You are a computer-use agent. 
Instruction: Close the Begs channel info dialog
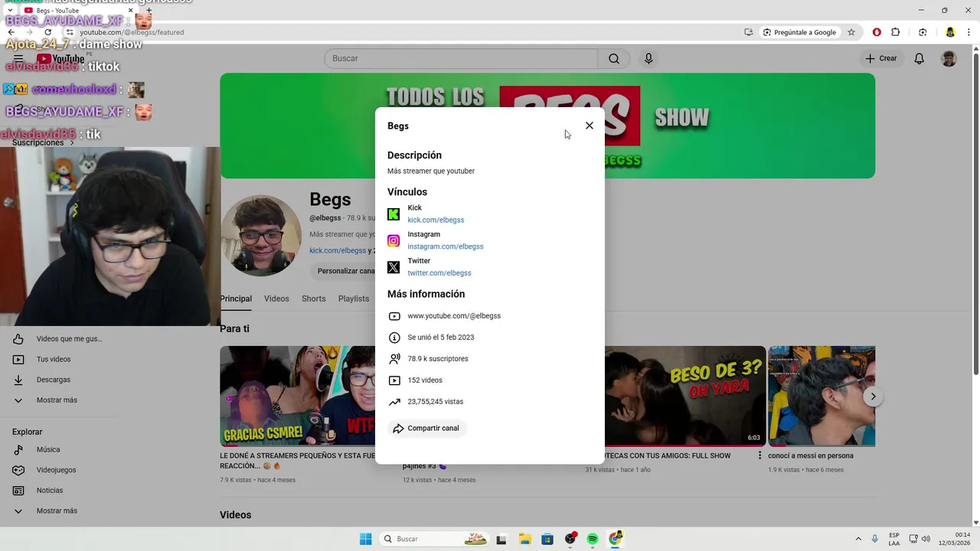point(589,126)
